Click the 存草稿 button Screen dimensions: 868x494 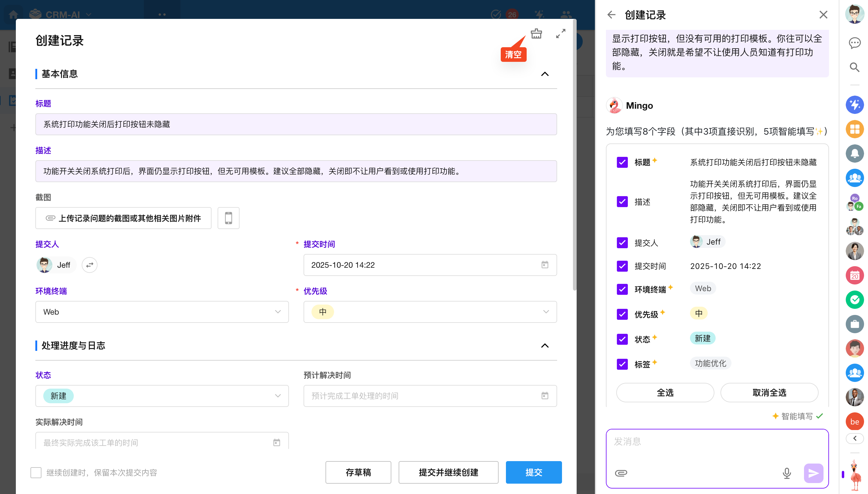[x=358, y=472]
